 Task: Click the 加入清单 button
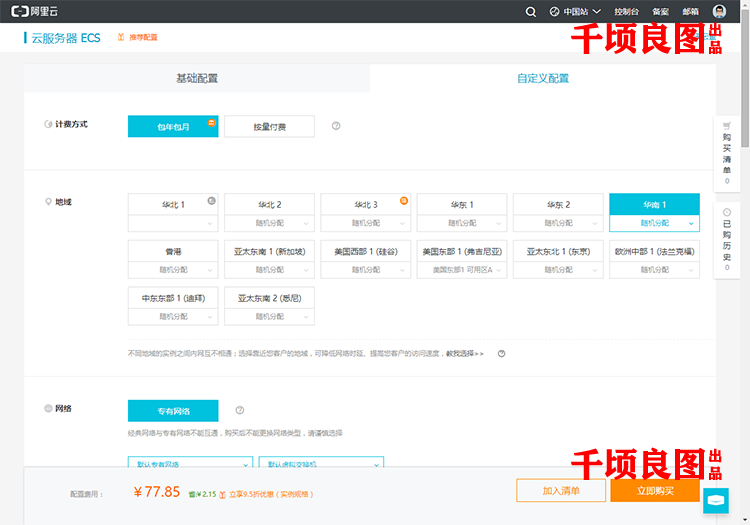click(561, 491)
